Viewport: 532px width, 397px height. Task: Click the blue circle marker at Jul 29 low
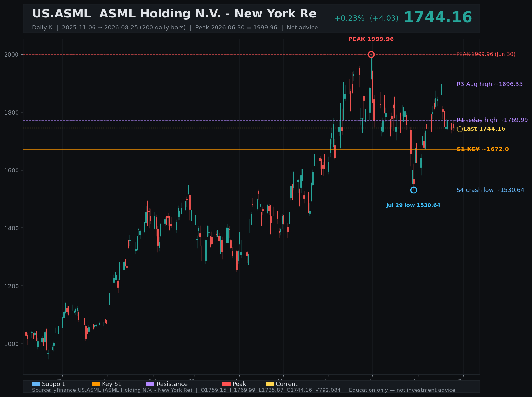[x=414, y=190]
